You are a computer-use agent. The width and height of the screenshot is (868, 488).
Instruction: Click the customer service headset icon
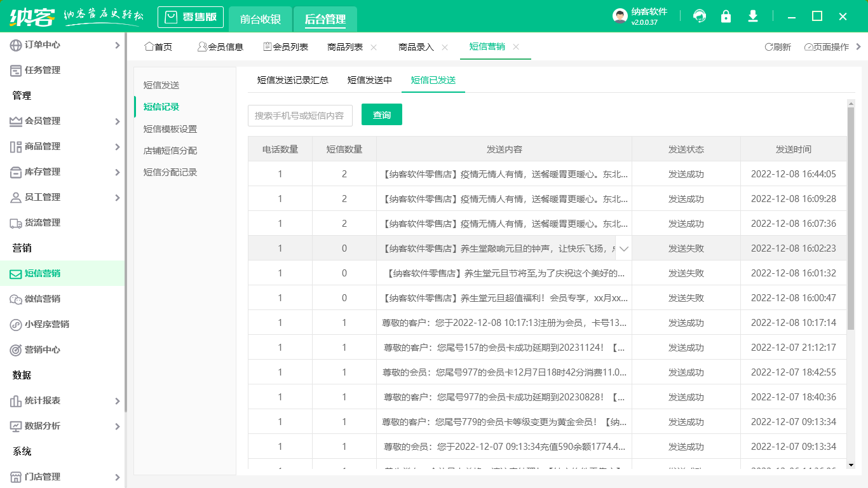[x=699, y=17]
